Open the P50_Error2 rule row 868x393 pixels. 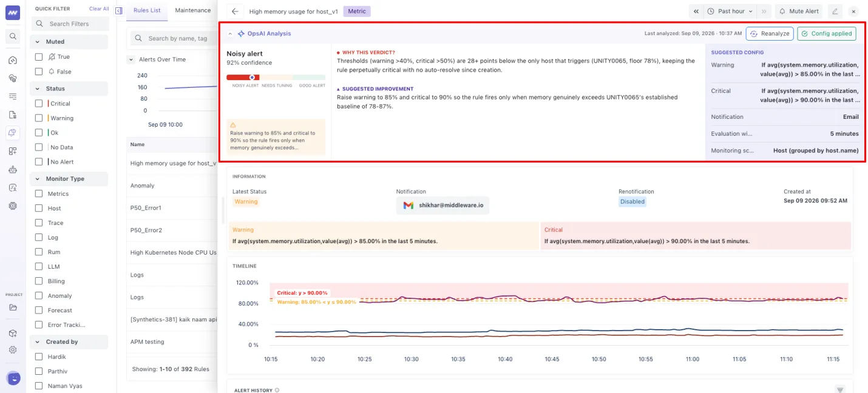(x=172, y=230)
